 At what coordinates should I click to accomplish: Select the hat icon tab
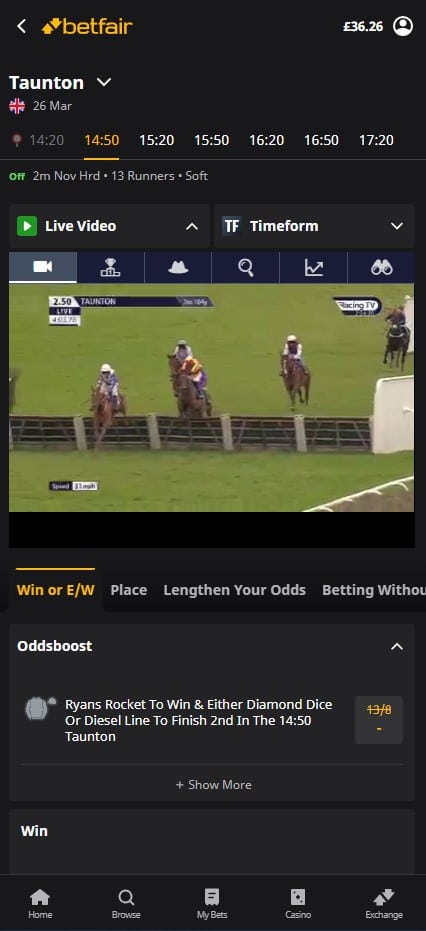click(178, 267)
